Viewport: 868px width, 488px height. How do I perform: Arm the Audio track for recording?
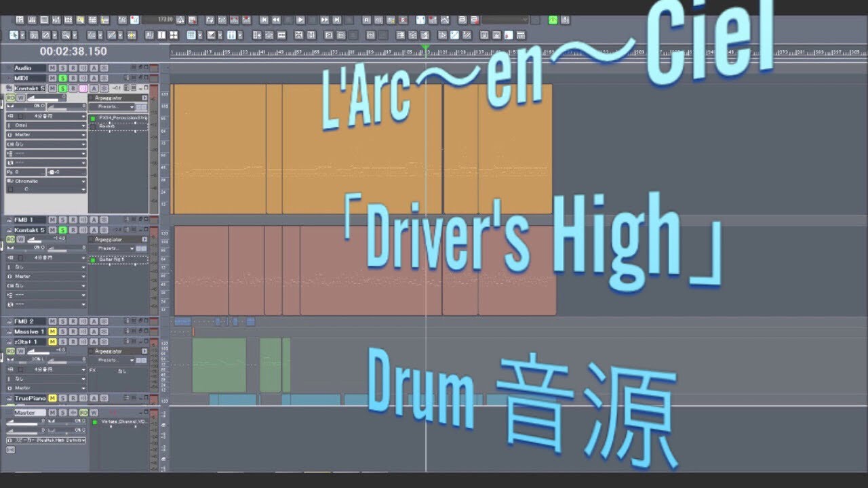73,68
